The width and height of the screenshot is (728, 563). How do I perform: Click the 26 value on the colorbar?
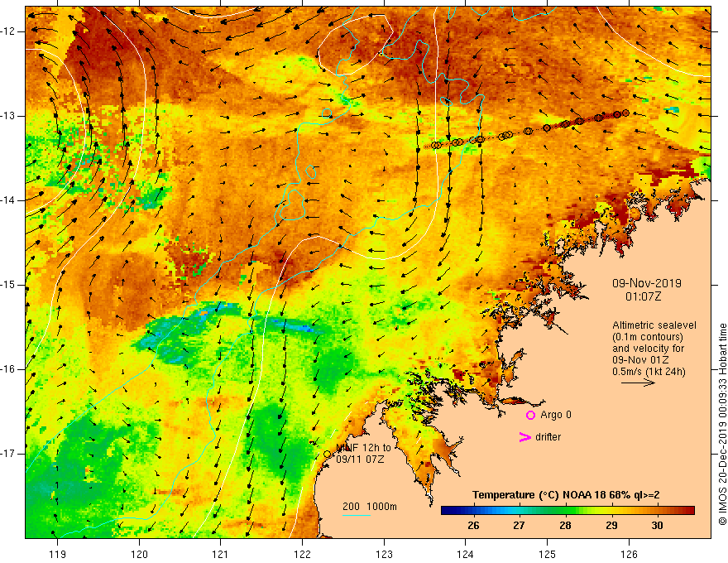473,526
